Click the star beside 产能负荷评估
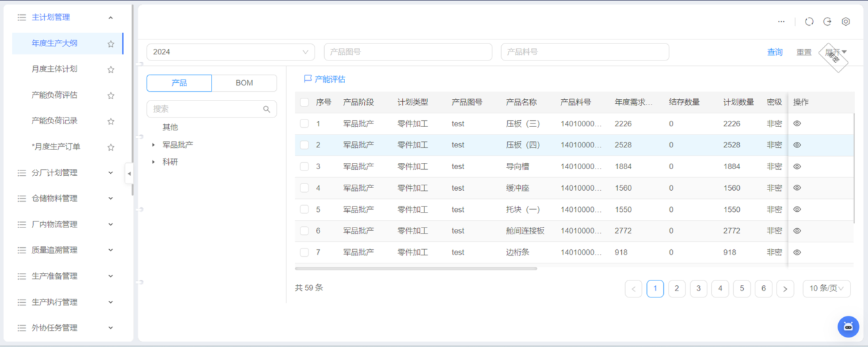The image size is (868, 347). click(111, 95)
